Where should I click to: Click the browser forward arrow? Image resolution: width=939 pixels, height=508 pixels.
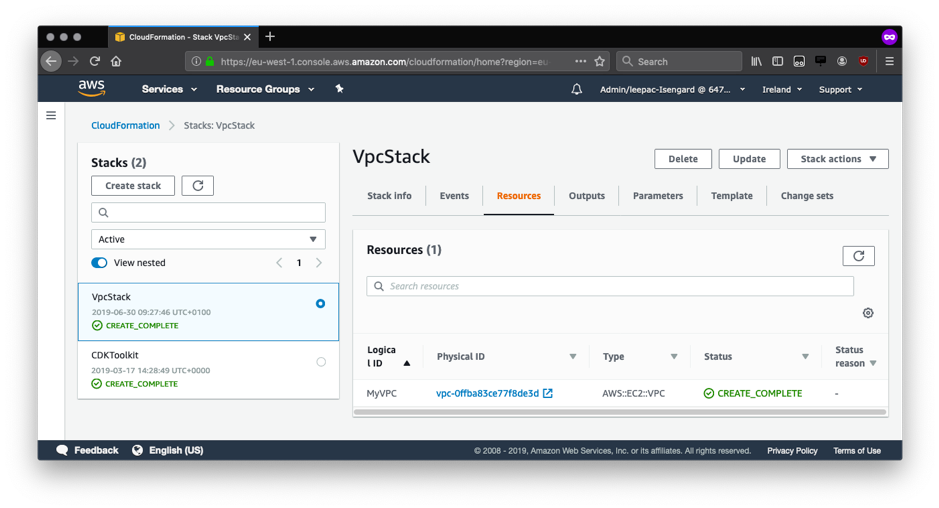coord(73,61)
